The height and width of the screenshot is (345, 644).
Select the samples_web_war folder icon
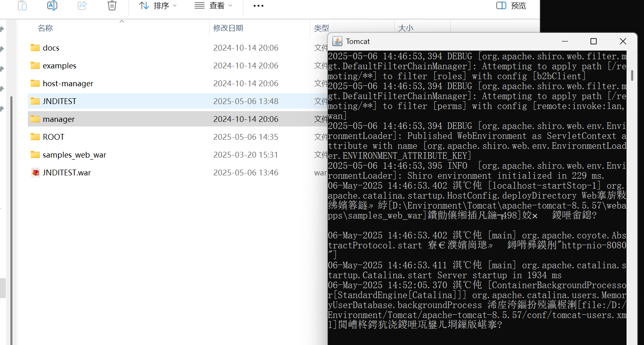35,155
